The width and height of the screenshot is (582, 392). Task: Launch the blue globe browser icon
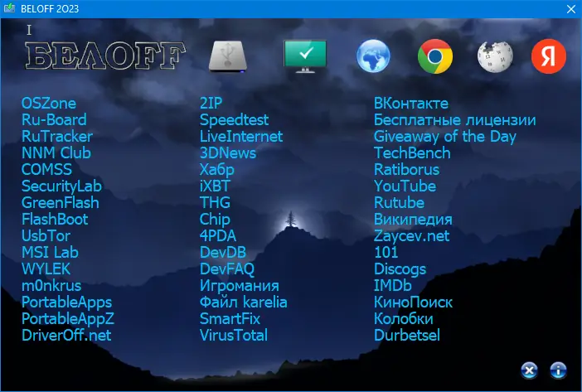tap(373, 56)
